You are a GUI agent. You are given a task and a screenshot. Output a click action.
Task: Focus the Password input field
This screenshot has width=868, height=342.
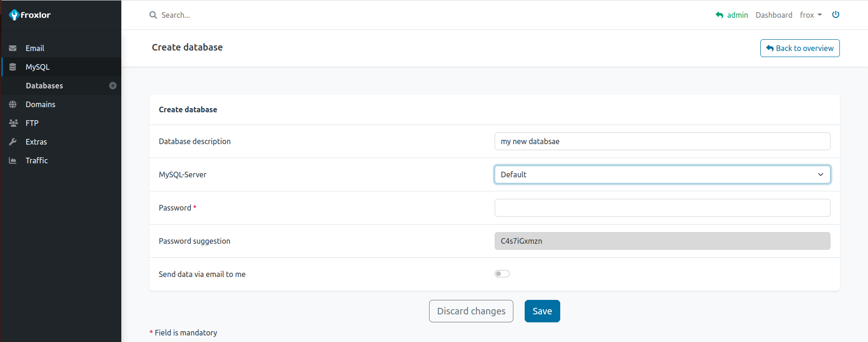(x=662, y=208)
